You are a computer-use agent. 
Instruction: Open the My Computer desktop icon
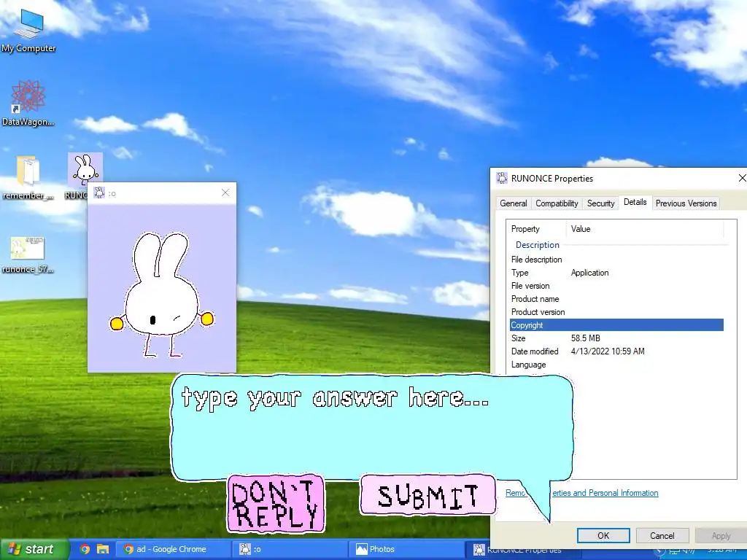28,31
